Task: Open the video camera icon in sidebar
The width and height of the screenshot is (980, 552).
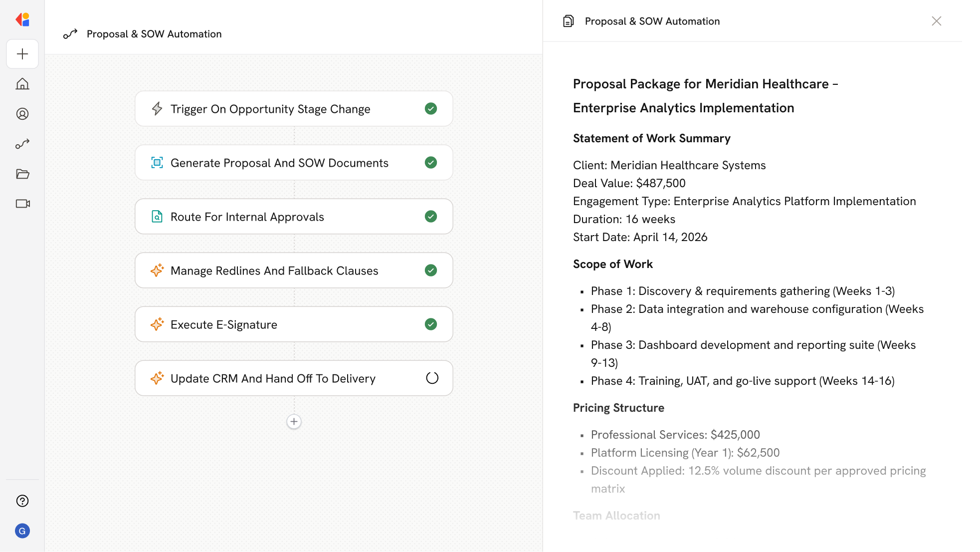Action: (22, 204)
